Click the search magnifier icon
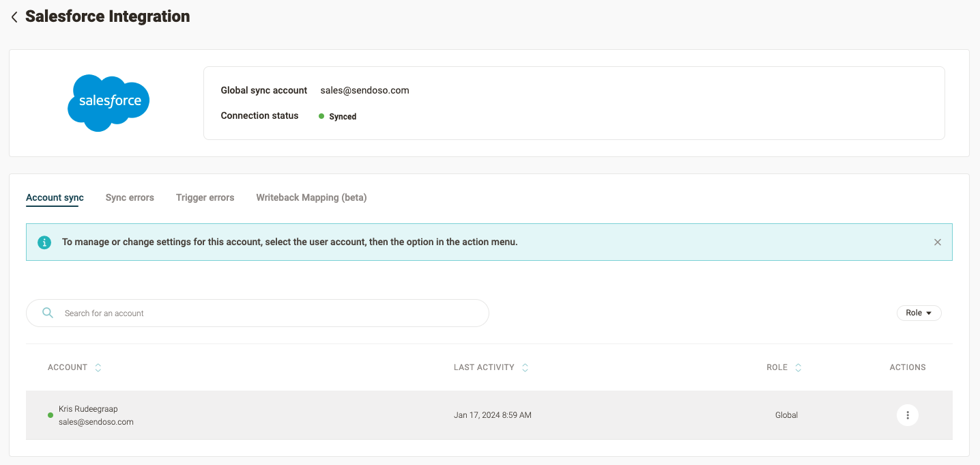980x465 pixels. coord(48,313)
